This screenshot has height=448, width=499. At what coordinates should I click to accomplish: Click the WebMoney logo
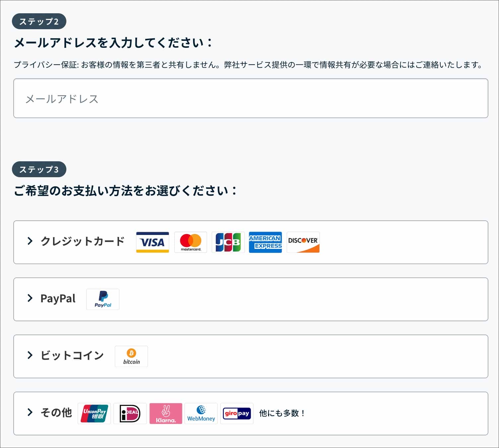pos(201,413)
